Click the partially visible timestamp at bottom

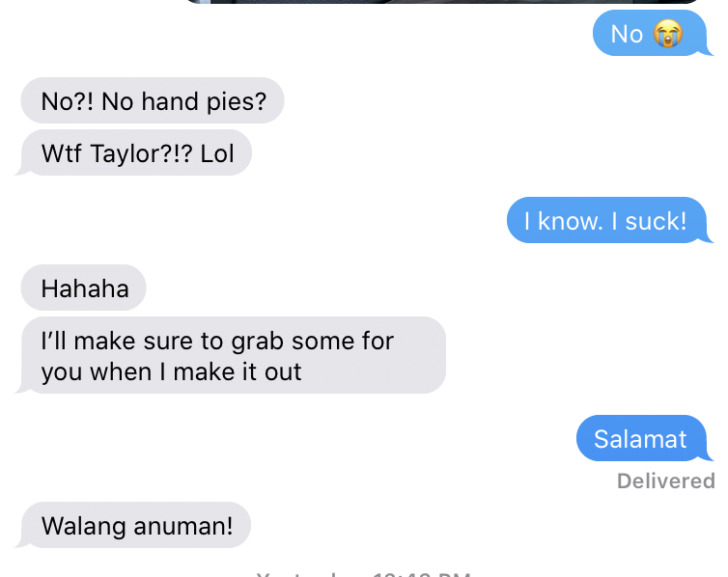364,574
